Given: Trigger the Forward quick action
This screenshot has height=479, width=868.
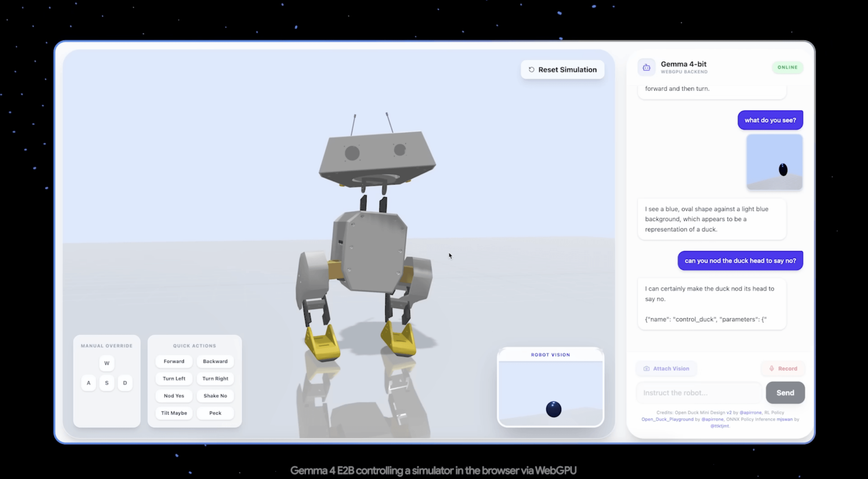Looking at the screenshot, I should tap(174, 361).
